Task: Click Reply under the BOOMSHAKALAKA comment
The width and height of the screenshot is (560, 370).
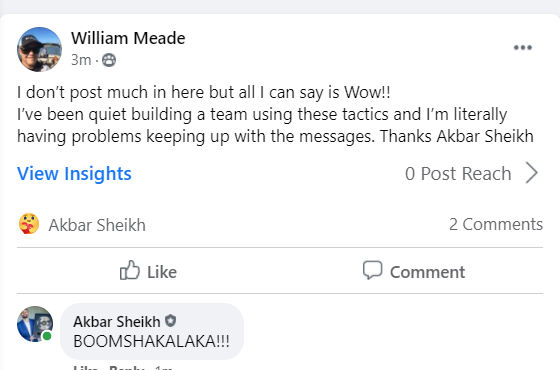Action: tap(126, 368)
